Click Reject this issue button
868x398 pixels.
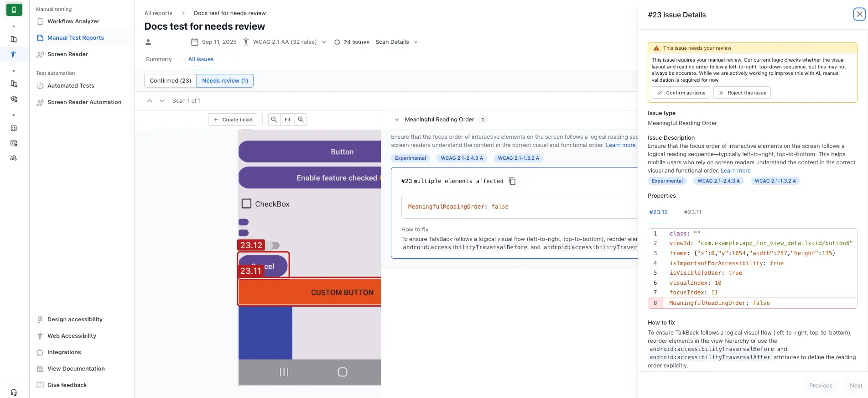(x=742, y=93)
